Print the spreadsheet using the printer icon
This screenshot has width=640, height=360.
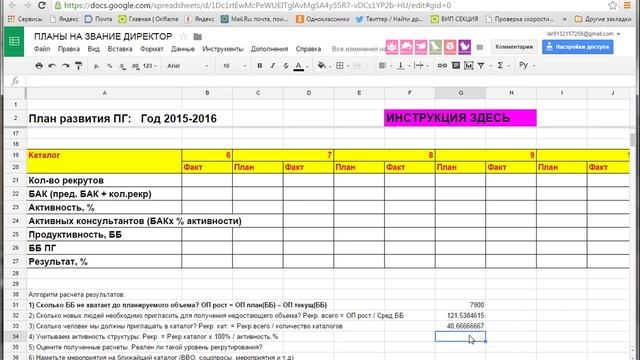point(39,66)
